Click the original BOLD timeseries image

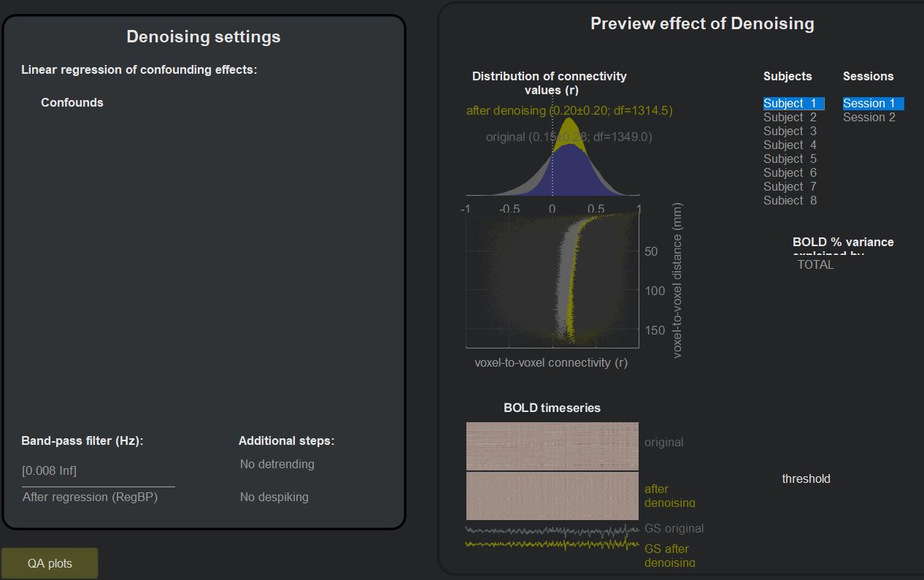553,446
